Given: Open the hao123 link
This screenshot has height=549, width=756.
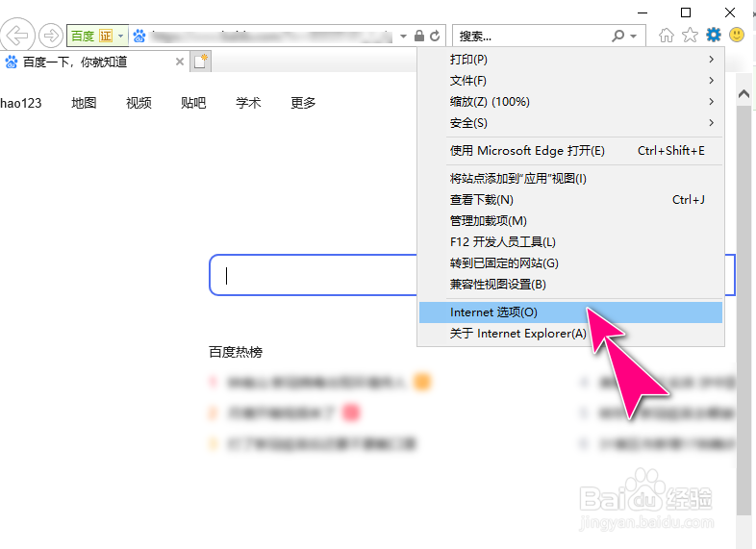Looking at the screenshot, I should click(x=21, y=103).
